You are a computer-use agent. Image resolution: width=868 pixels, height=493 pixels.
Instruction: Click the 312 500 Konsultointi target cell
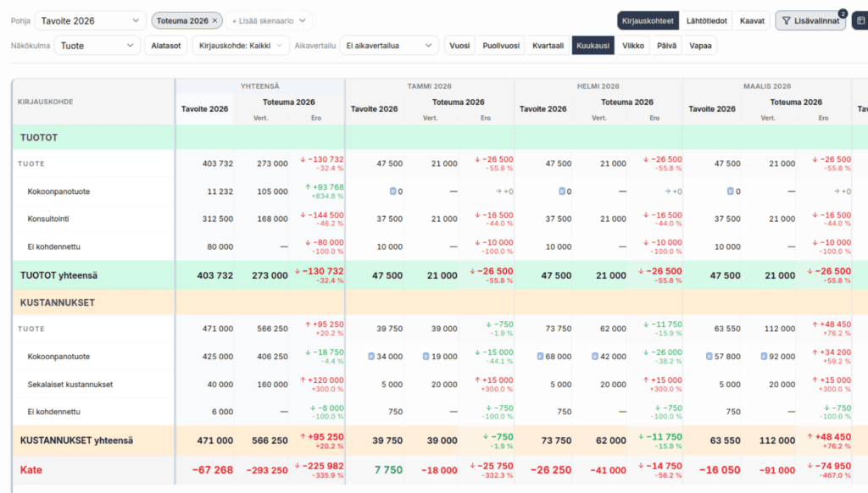(x=218, y=219)
